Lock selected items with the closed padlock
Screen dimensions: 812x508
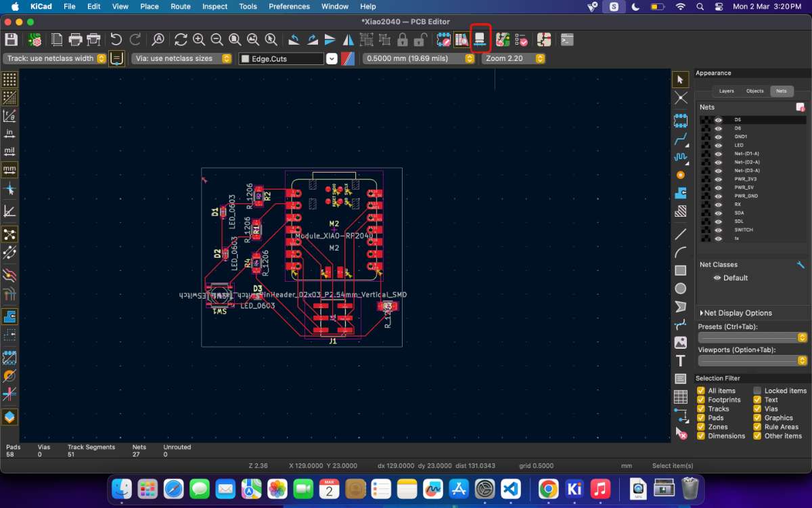[x=403, y=40]
